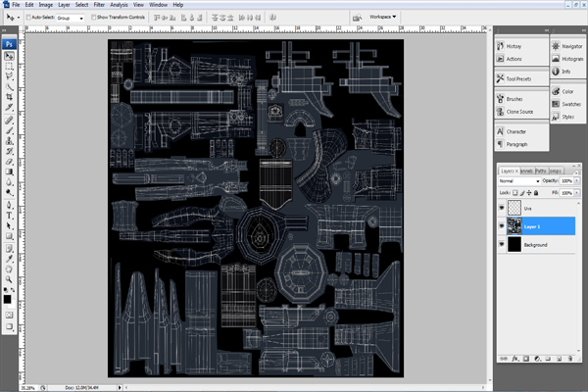This screenshot has height=392, width=588.
Task: Open the Image menu
Action: pos(46,5)
